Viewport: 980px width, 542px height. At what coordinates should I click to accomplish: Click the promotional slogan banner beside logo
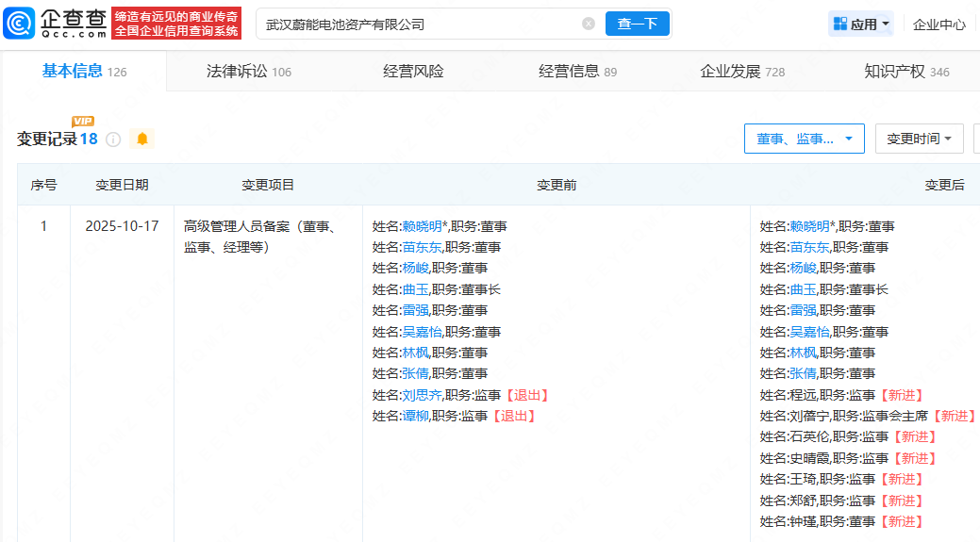(176, 24)
